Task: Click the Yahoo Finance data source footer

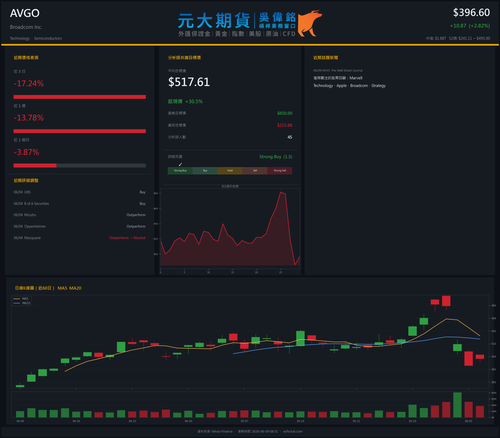Action: [215, 431]
